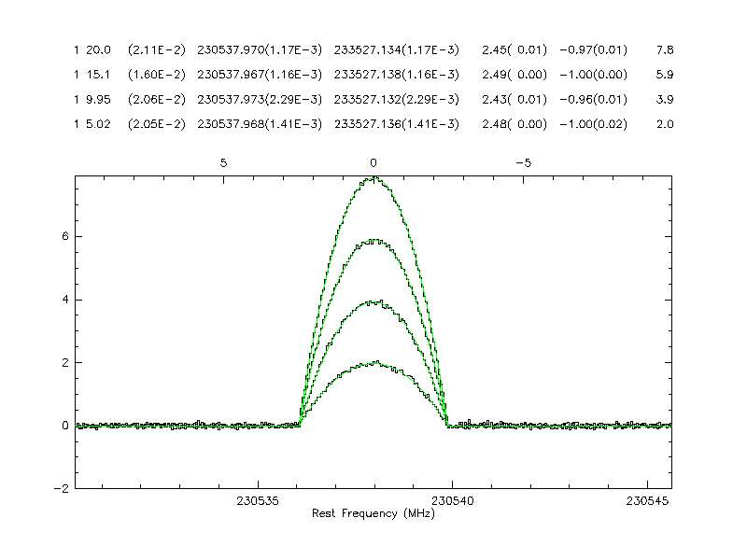Click the frequency 233527.138(1.16E-3) in the second row

coord(396,75)
